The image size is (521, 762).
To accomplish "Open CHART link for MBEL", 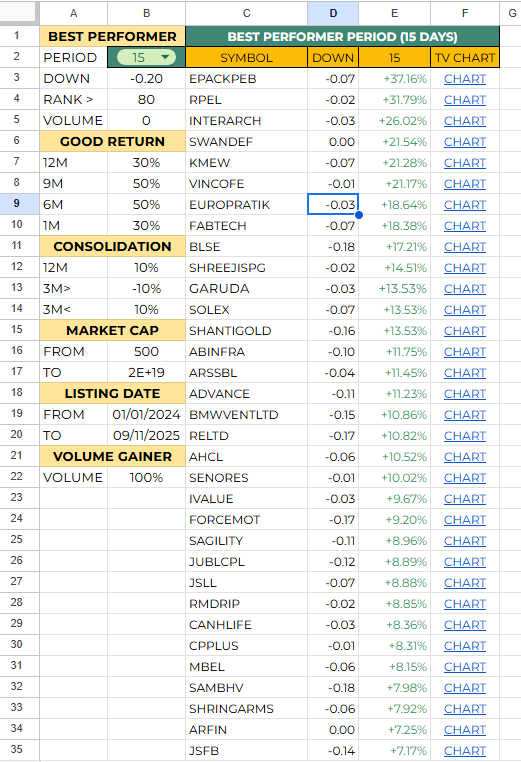I will click(x=465, y=667).
